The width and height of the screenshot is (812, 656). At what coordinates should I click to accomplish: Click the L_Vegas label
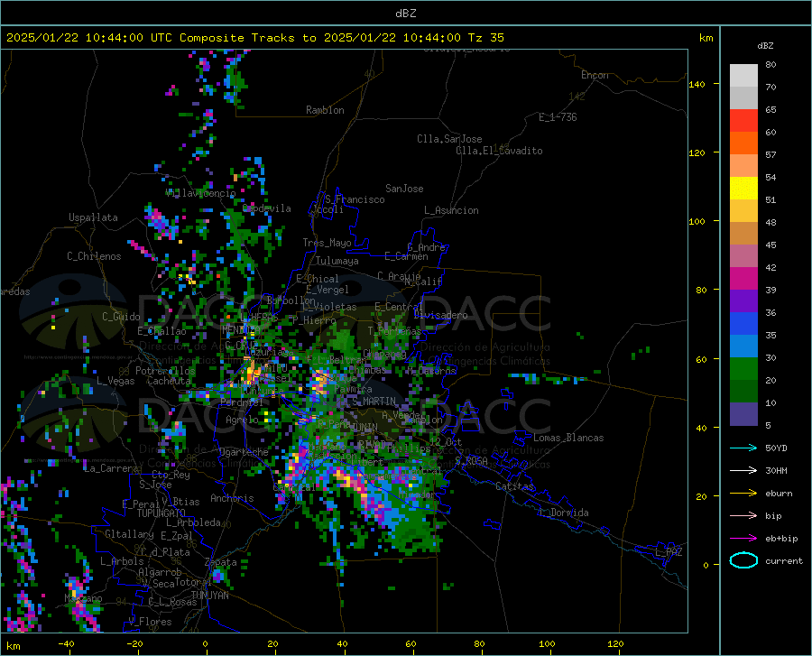(x=115, y=381)
